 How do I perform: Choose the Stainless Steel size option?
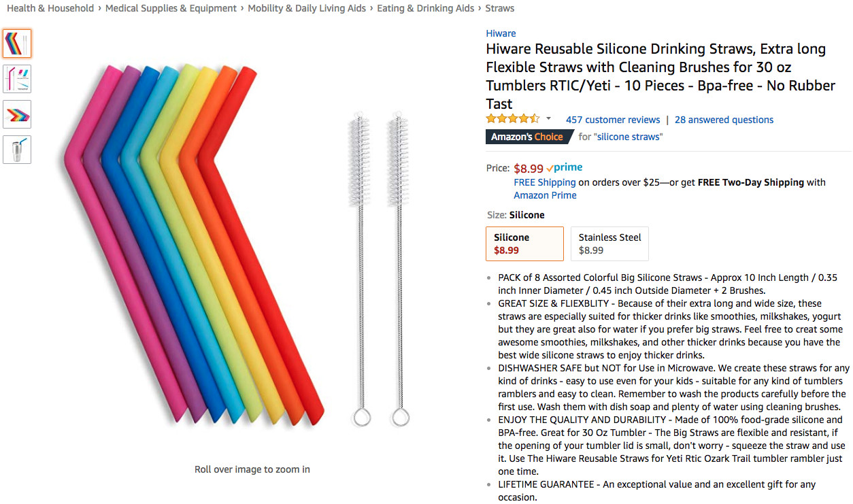coord(609,243)
